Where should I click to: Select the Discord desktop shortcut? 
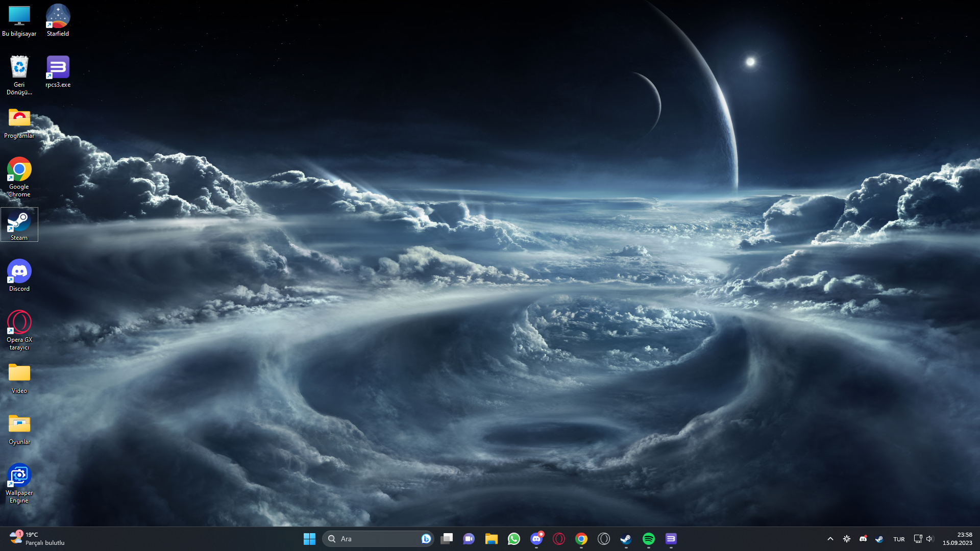(19, 275)
